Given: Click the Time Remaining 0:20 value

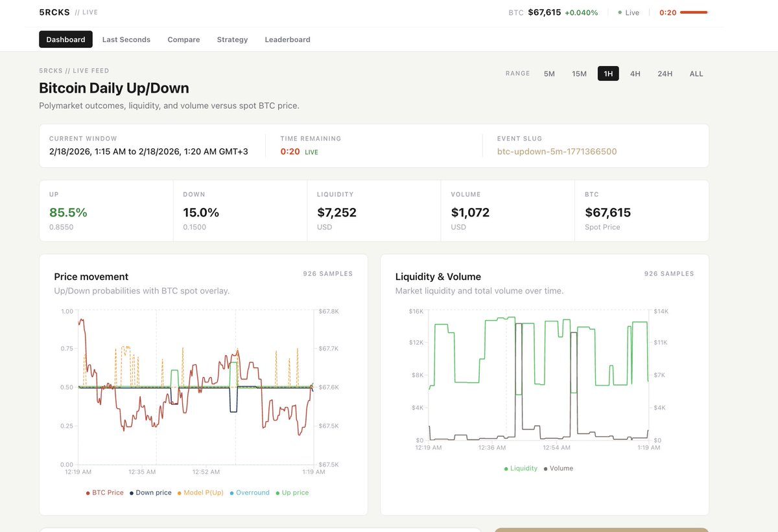Looking at the screenshot, I should tap(290, 152).
